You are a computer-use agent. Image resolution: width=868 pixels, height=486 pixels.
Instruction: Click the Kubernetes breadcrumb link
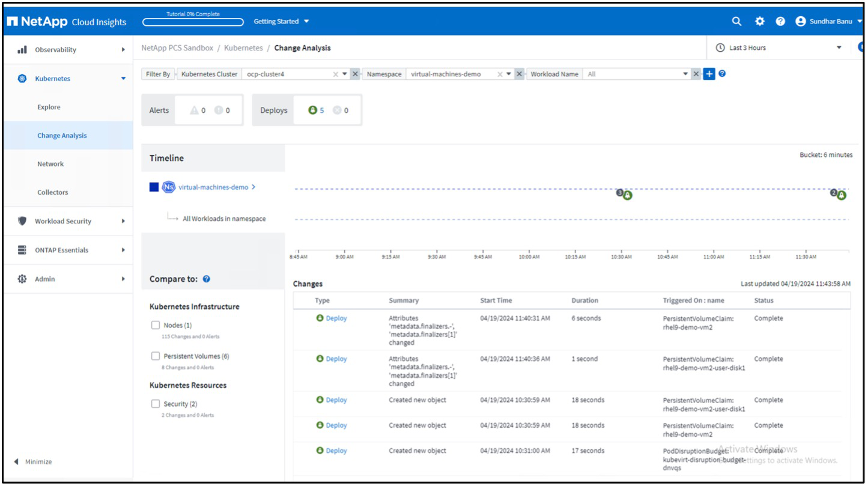[x=243, y=48]
